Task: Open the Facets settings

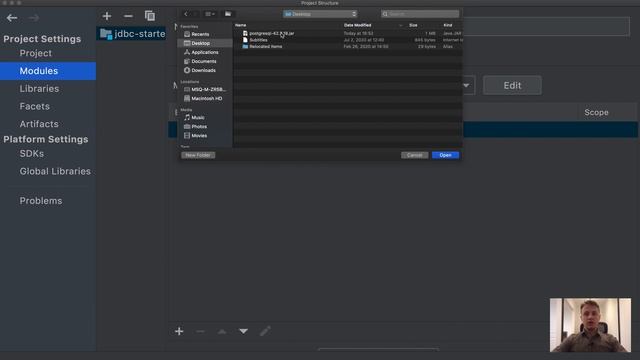Action: pyautogui.click(x=35, y=106)
